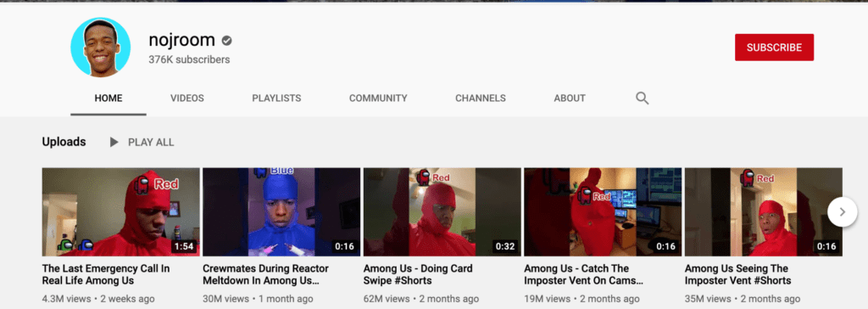Screen dimensions: 868x309
Task: Click the Play All triangle icon
Action: (114, 142)
